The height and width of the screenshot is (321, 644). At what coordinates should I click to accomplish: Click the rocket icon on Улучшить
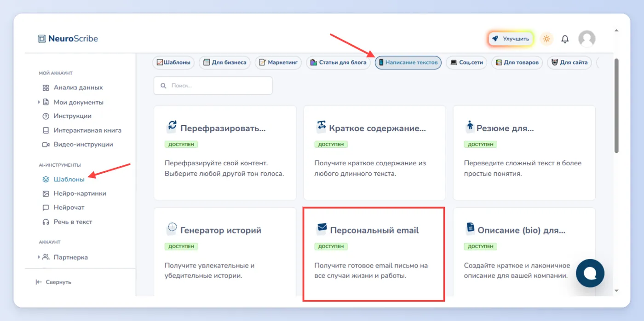point(495,39)
